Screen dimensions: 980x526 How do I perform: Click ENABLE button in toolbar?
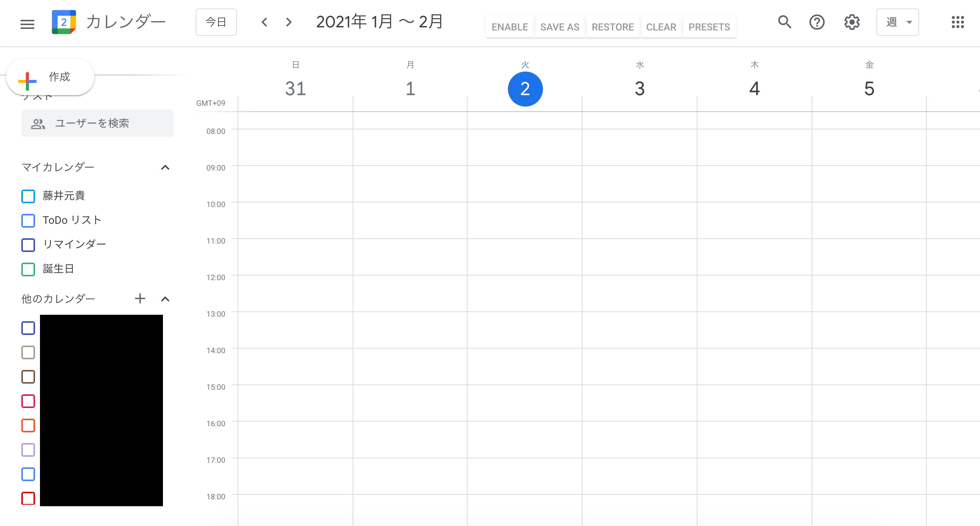[509, 26]
